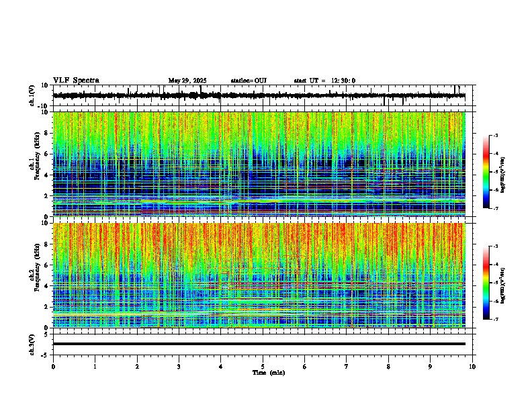Click the "-3" value on ch.2 color bar
The image size is (532, 411).
[x=495, y=246]
